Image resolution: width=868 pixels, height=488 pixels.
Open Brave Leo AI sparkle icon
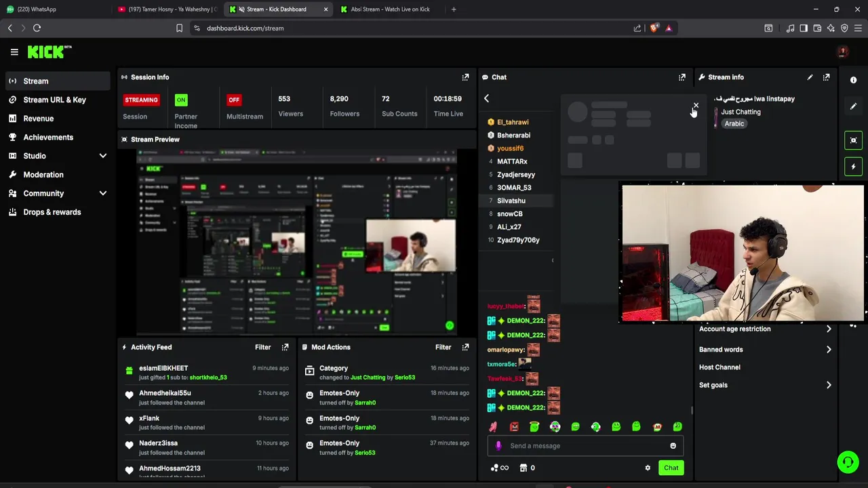[831, 28]
